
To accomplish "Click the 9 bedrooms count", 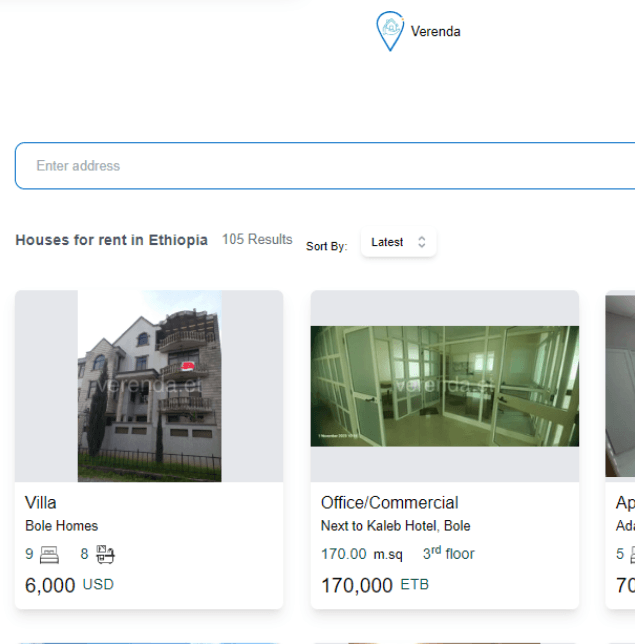I will 29,554.
